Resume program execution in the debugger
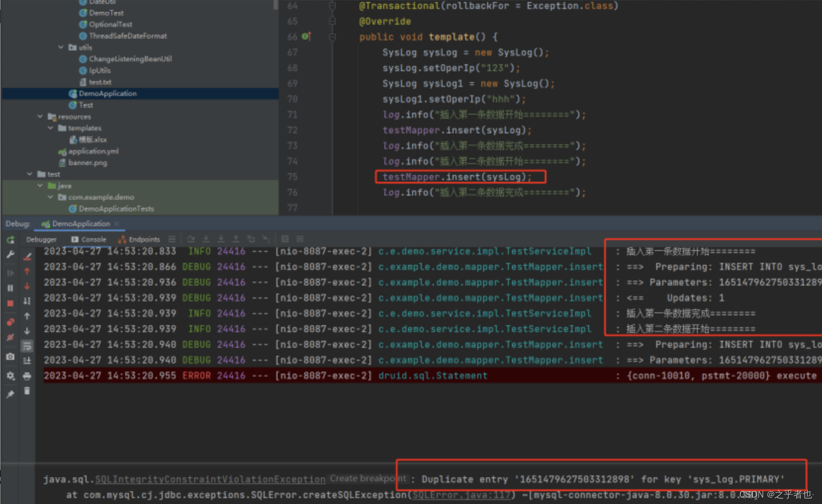This screenshot has height=504, width=822. (x=10, y=272)
